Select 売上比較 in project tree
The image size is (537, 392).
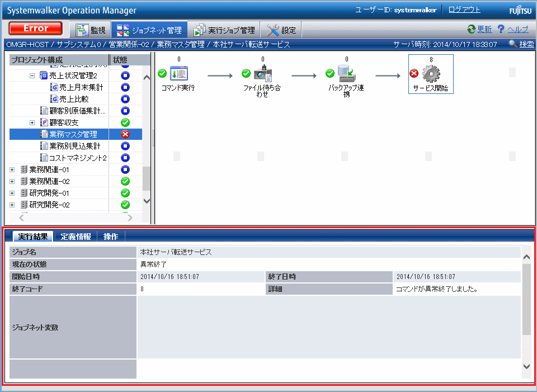pyautogui.click(x=74, y=99)
